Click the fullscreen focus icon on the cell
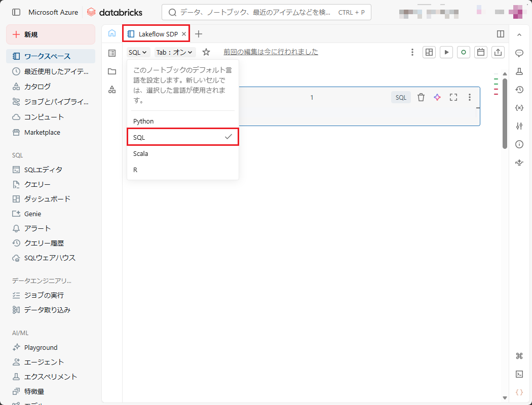The image size is (532, 405). 453,97
